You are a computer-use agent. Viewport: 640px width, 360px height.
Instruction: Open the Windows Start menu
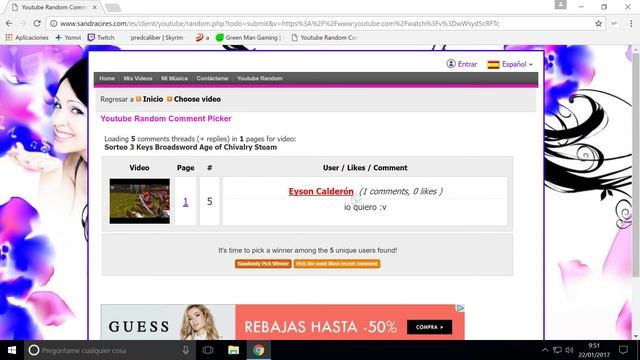coord(12,350)
